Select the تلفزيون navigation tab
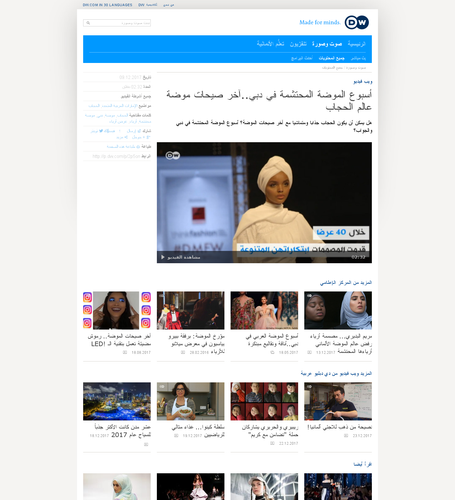This screenshot has height=500, width=455. click(298, 44)
